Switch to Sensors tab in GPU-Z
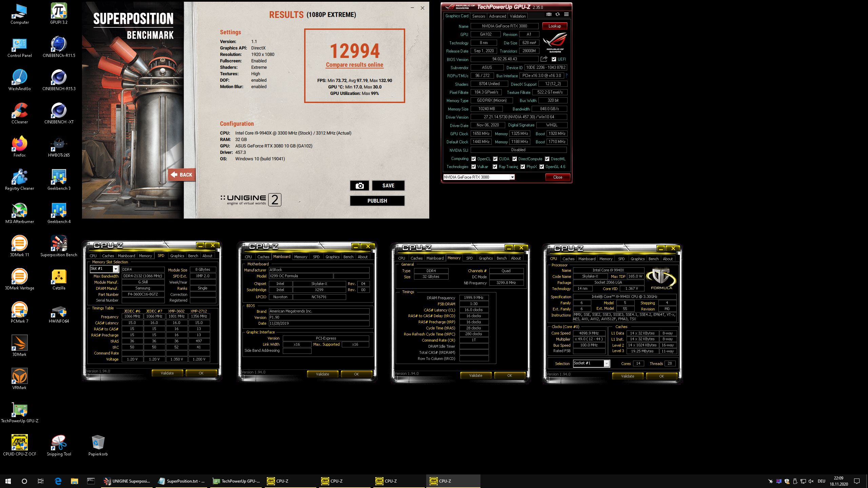Viewport: 868px width, 488px height. [x=478, y=16]
